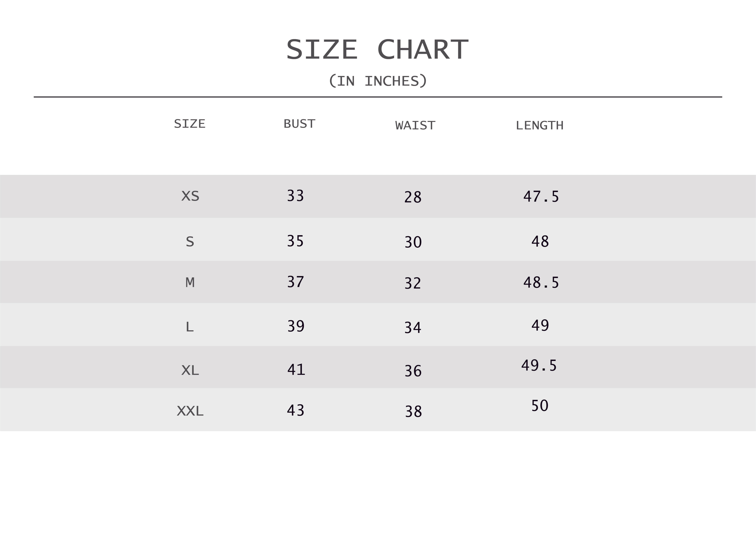Choose the XL size label
Viewport: 756px width, 535px height.
[x=190, y=371]
